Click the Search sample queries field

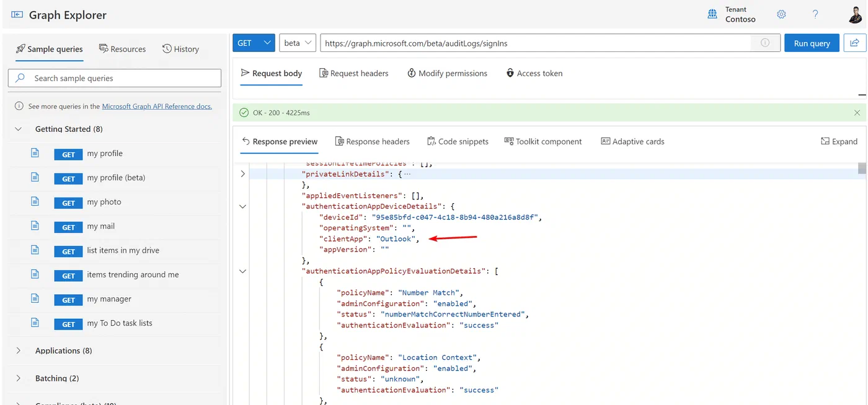[x=115, y=78]
